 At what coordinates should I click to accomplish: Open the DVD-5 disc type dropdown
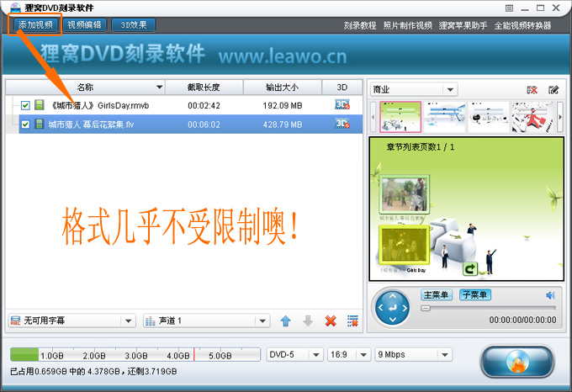[294, 354]
